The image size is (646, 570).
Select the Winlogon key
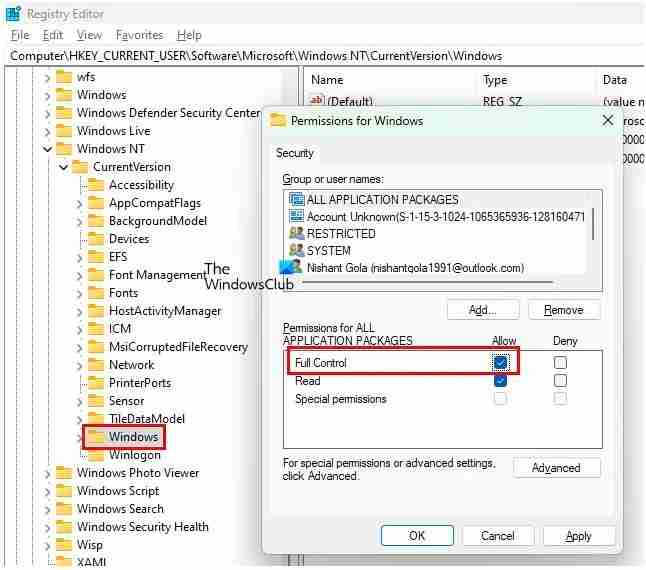point(135,455)
